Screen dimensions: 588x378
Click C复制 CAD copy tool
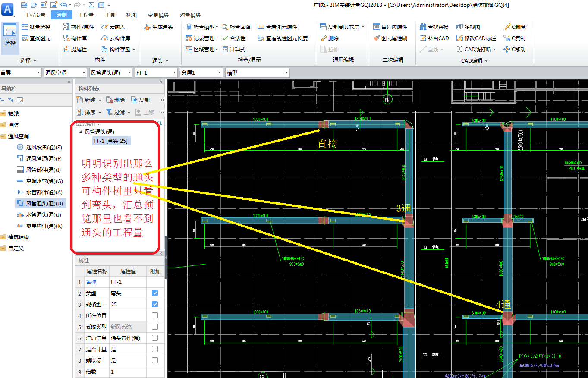(x=515, y=38)
